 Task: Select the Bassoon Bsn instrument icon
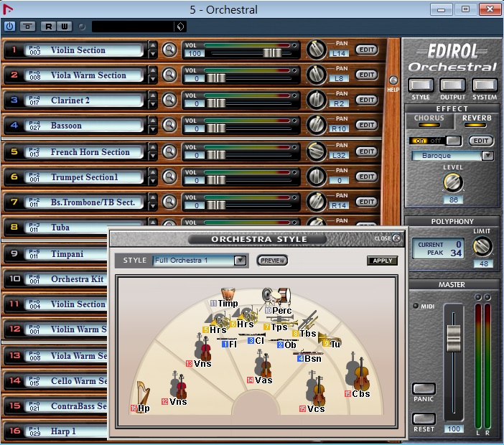tap(307, 353)
